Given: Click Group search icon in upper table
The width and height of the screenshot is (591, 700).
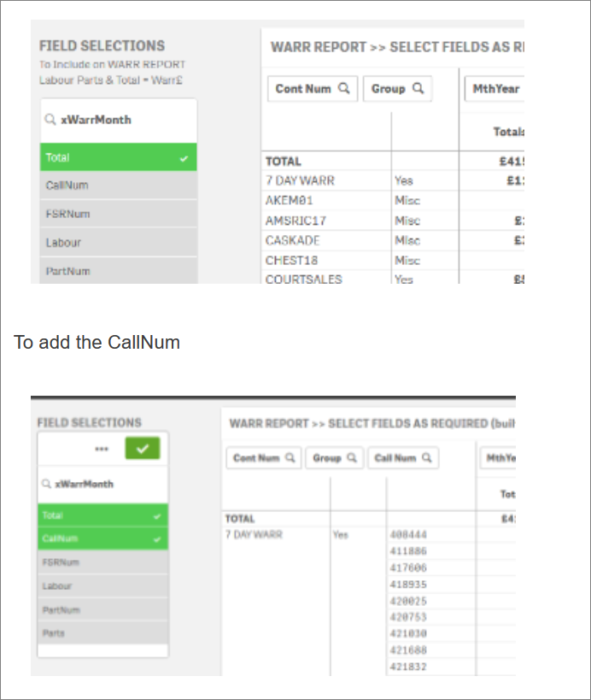Looking at the screenshot, I should tap(418, 89).
